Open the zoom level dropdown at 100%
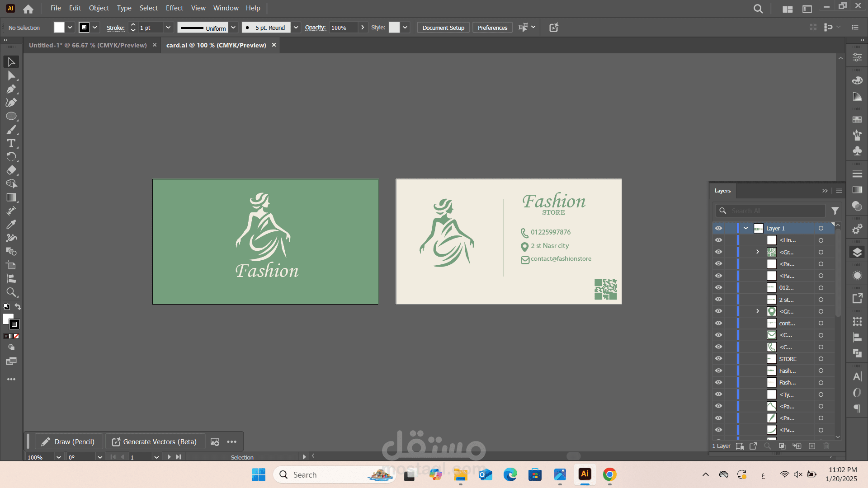 click(59, 457)
